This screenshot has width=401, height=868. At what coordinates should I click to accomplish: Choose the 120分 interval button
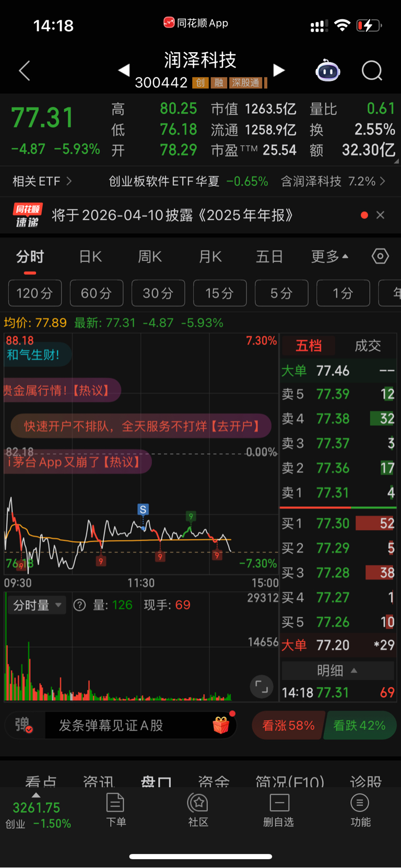coord(35,293)
